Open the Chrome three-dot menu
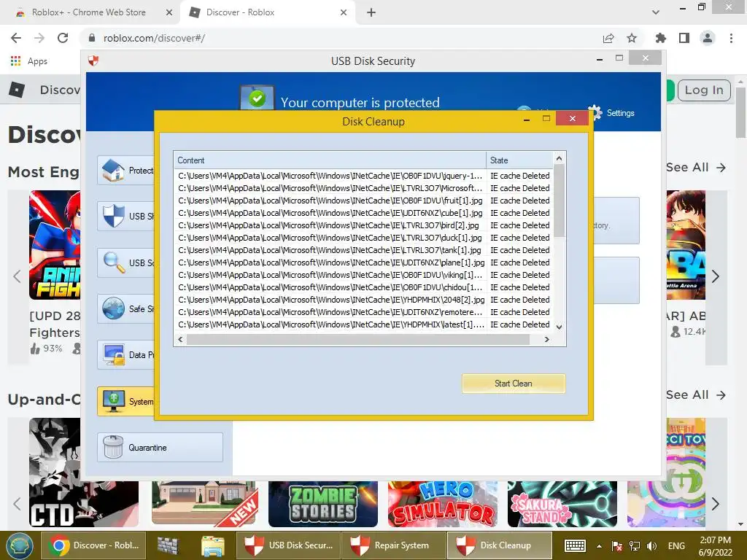This screenshot has height=560, width=747. click(731, 38)
